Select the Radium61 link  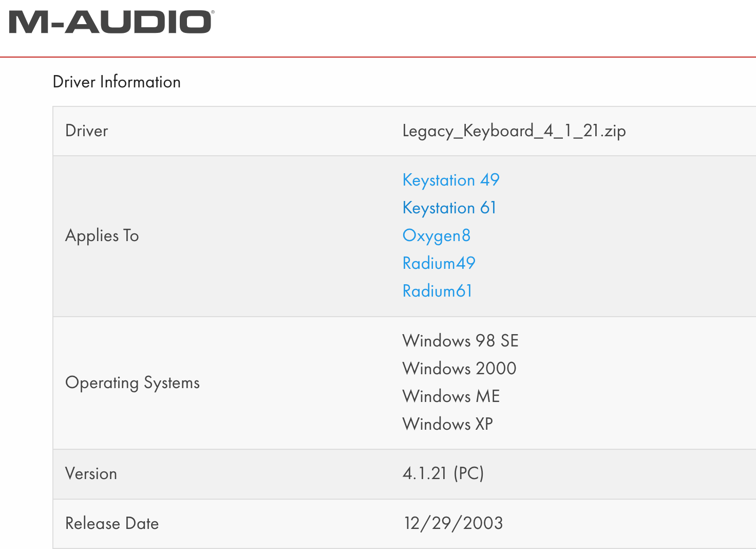pyautogui.click(x=437, y=291)
